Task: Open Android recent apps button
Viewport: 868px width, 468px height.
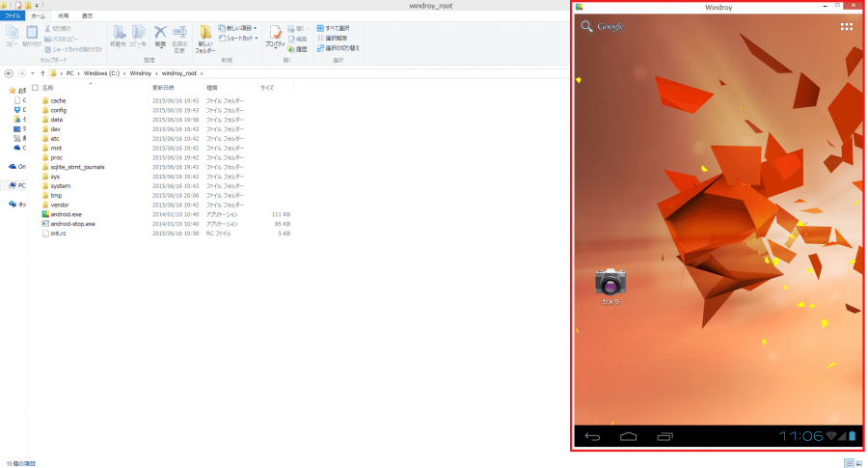Action: [x=665, y=437]
